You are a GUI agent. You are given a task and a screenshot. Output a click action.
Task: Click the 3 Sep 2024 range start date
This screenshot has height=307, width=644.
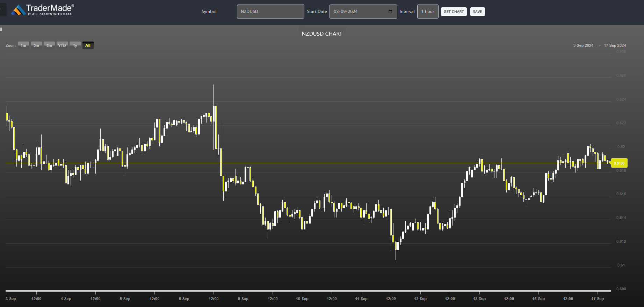pyautogui.click(x=583, y=45)
